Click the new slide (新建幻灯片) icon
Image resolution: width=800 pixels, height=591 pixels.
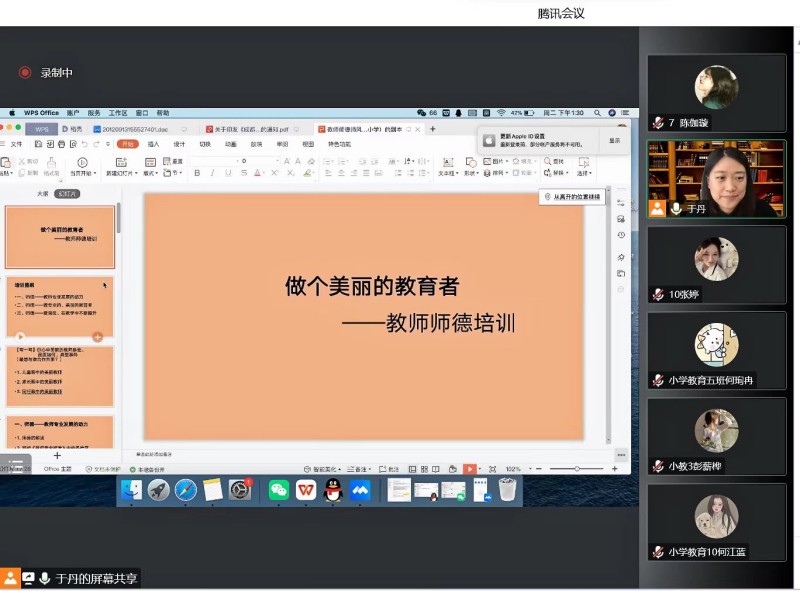tap(121, 162)
